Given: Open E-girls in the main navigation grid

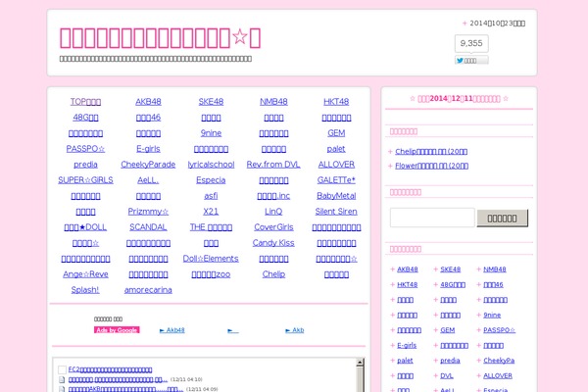Looking at the screenshot, I should coord(148,149).
